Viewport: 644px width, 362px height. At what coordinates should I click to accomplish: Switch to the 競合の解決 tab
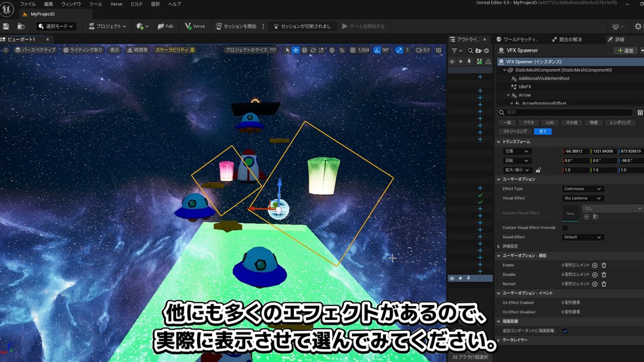567,40
